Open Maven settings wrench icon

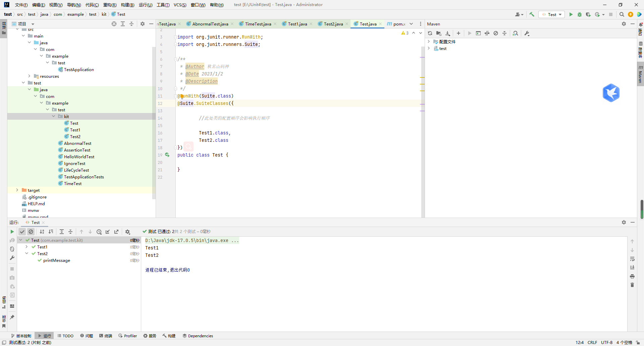(527, 33)
